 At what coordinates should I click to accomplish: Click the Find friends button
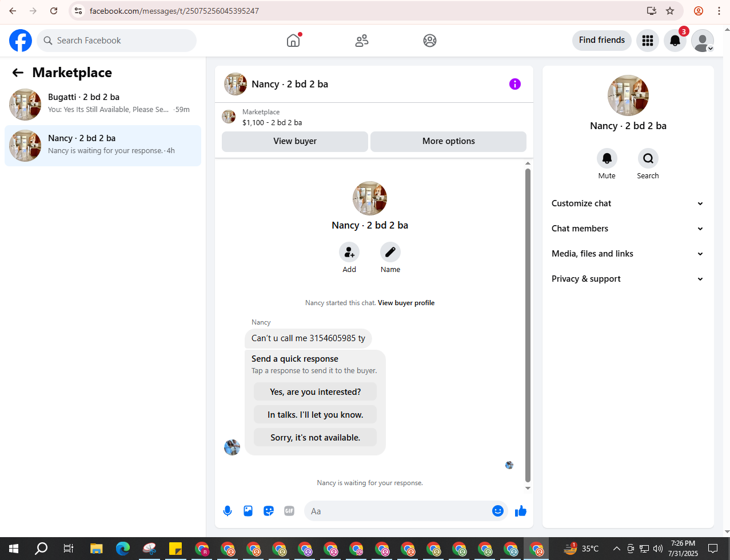point(602,41)
